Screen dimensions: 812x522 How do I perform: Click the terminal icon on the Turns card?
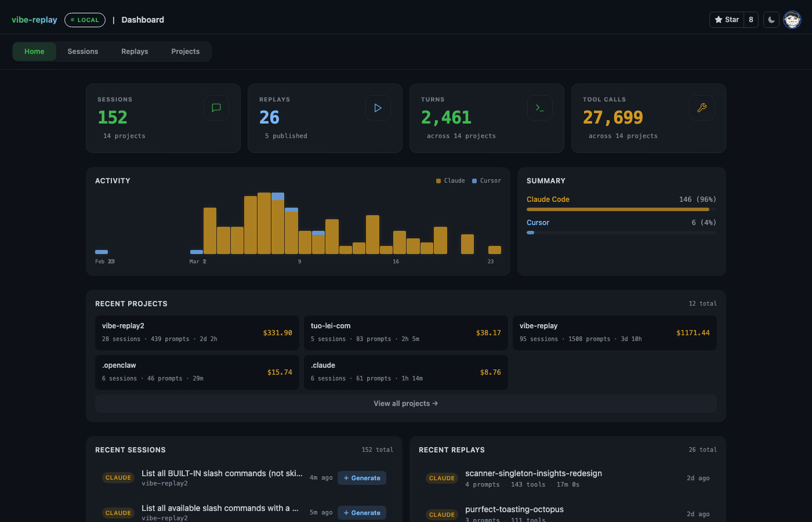point(539,108)
